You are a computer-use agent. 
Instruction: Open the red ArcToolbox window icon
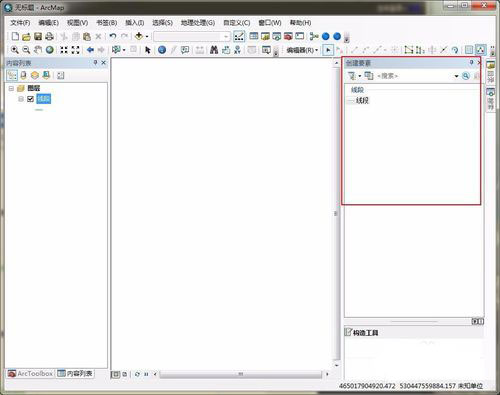[x=288, y=36]
